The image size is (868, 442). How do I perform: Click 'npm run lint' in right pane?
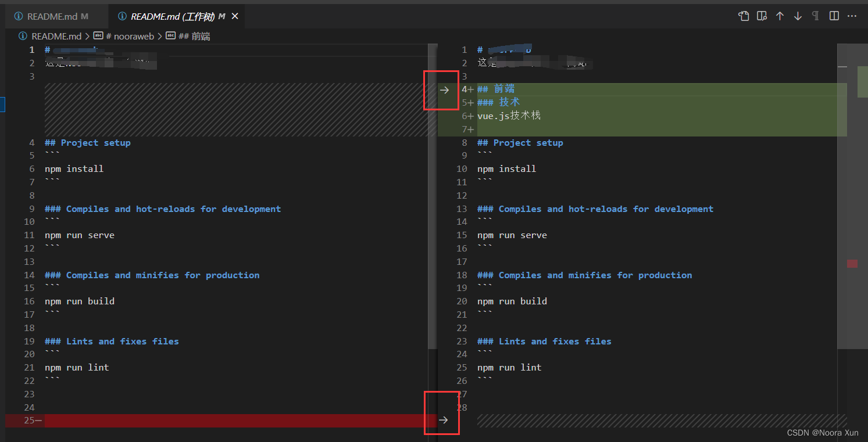[x=509, y=368]
